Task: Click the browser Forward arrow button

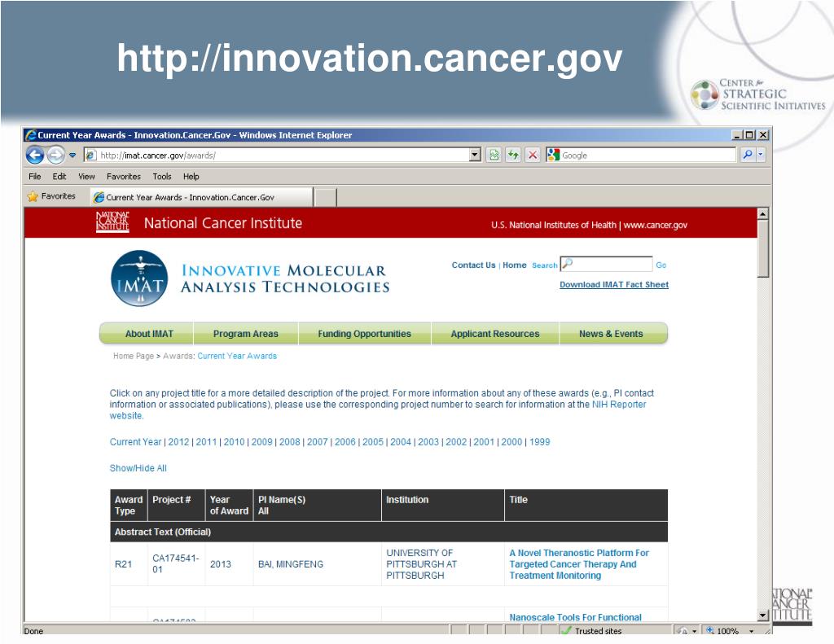Action: tap(55, 156)
